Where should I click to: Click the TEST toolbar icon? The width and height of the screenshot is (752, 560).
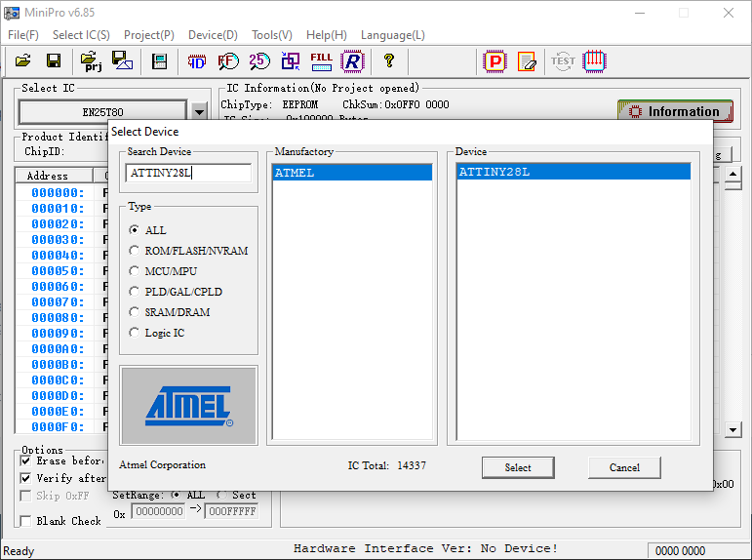tap(563, 61)
